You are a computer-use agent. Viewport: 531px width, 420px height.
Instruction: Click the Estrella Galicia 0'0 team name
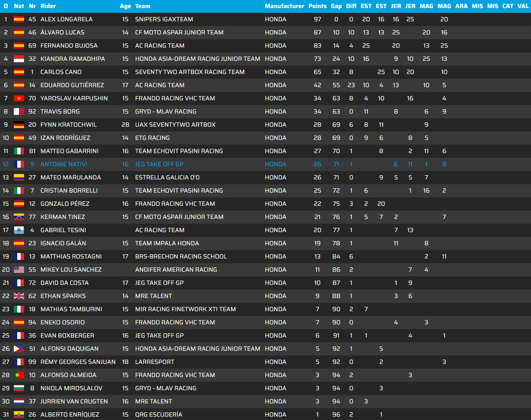[x=167, y=177]
